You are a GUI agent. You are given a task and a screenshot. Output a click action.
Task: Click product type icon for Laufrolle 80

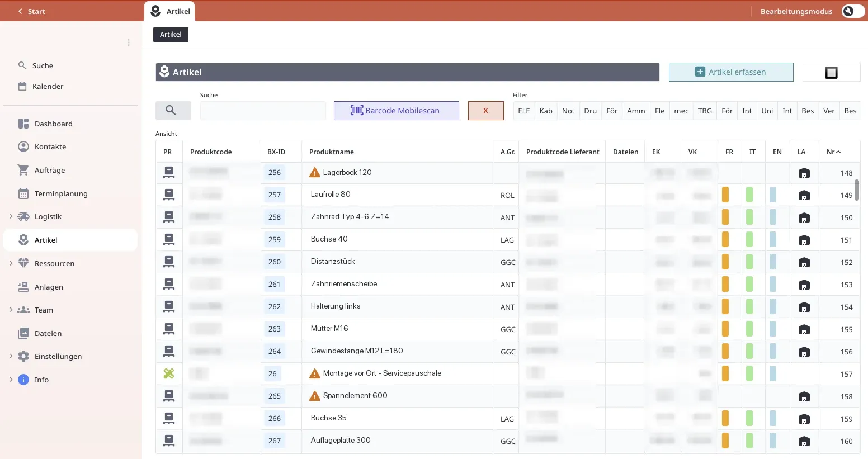coord(169,195)
